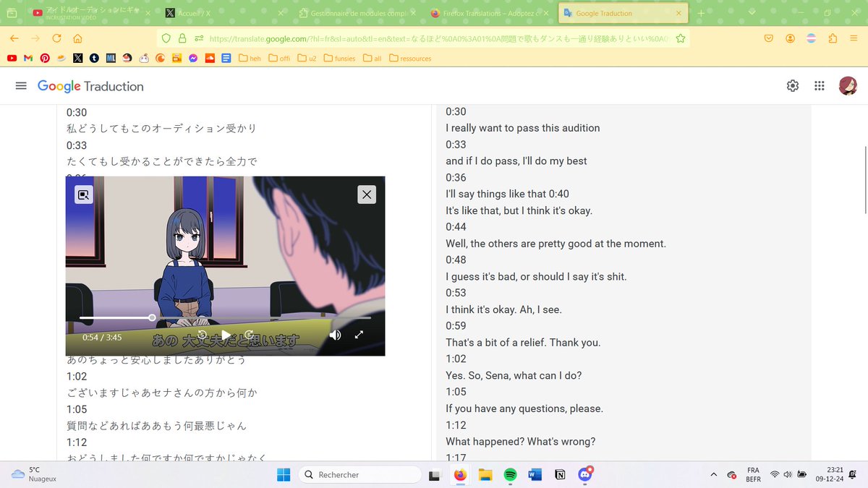Open the Crunchyroll bookmark icon
This screenshot has width=868, height=488.
click(x=160, y=58)
